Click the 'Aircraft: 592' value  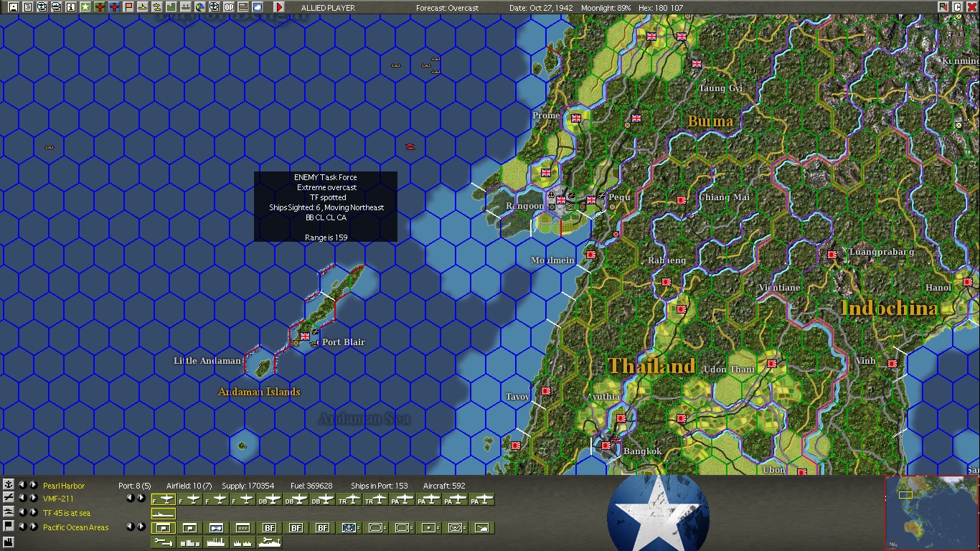click(x=444, y=486)
